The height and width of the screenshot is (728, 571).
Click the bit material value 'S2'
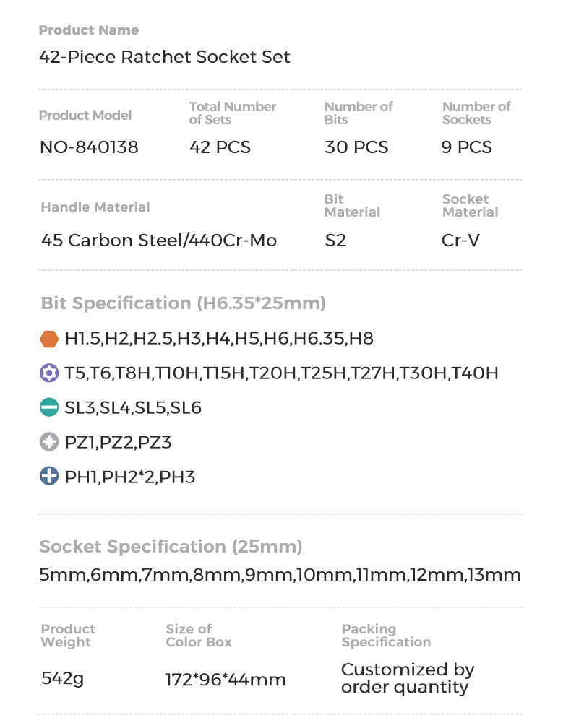tap(336, 240)
